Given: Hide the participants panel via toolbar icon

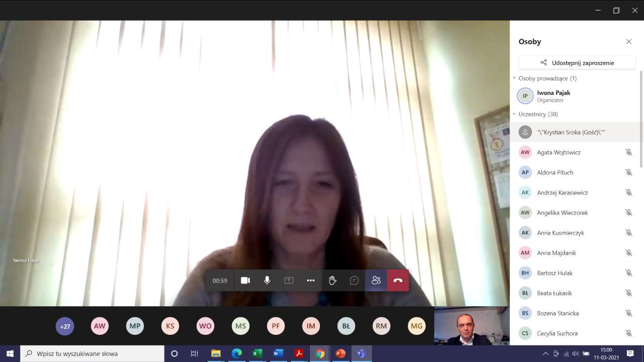Looking at the screenshot, I should pyautogui.click(x=376, y=281).
